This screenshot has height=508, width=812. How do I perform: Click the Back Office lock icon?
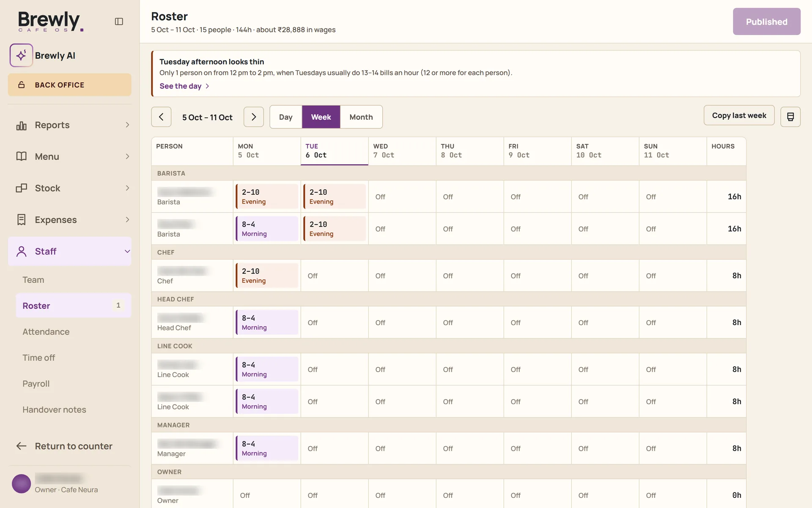[x=22, y=85]
